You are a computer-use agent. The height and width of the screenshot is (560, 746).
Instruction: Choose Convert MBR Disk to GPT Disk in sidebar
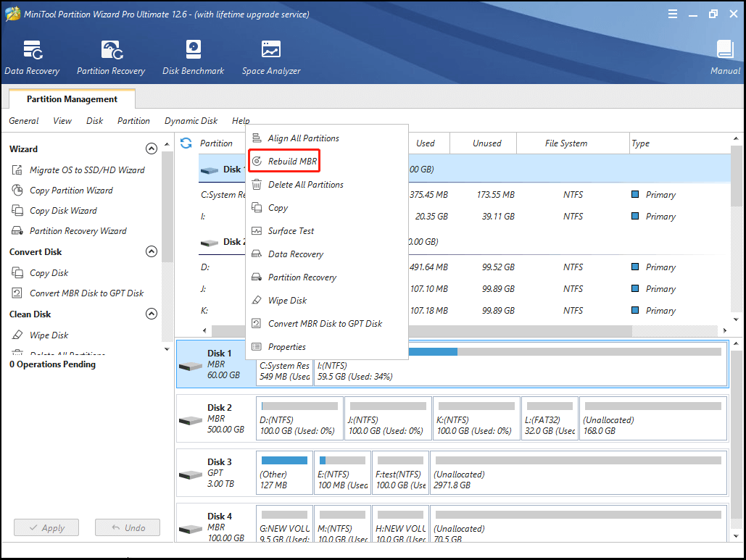[78, 293]
